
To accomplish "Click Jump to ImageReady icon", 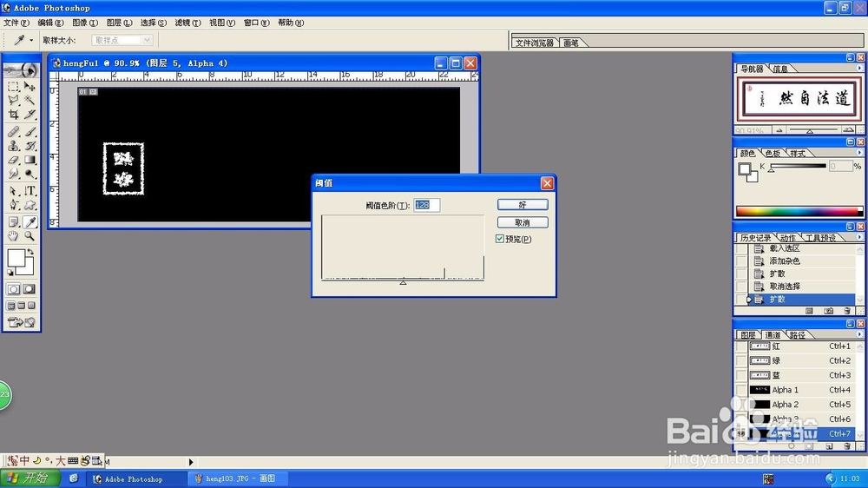I will (22, 322).
